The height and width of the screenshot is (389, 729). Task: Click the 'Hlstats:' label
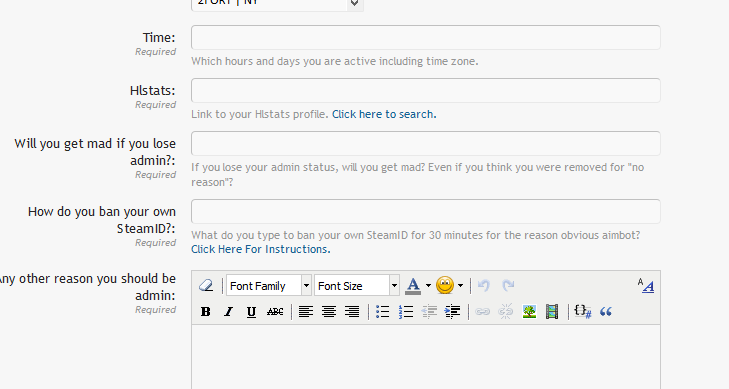pyautogui.click(x=152, y=91)
